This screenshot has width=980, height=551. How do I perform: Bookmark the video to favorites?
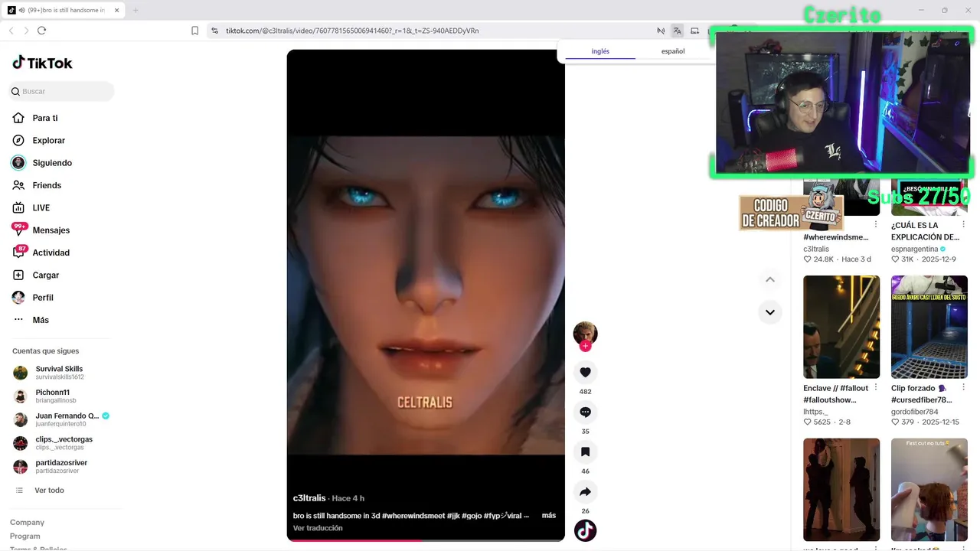[x=585, y=452]
